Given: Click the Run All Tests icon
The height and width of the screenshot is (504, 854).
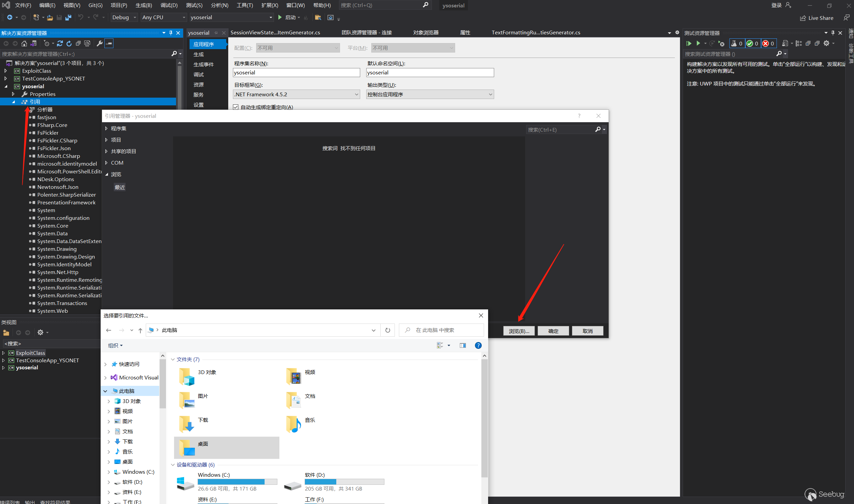Looking at the screenshot, I should click(689, 43).
